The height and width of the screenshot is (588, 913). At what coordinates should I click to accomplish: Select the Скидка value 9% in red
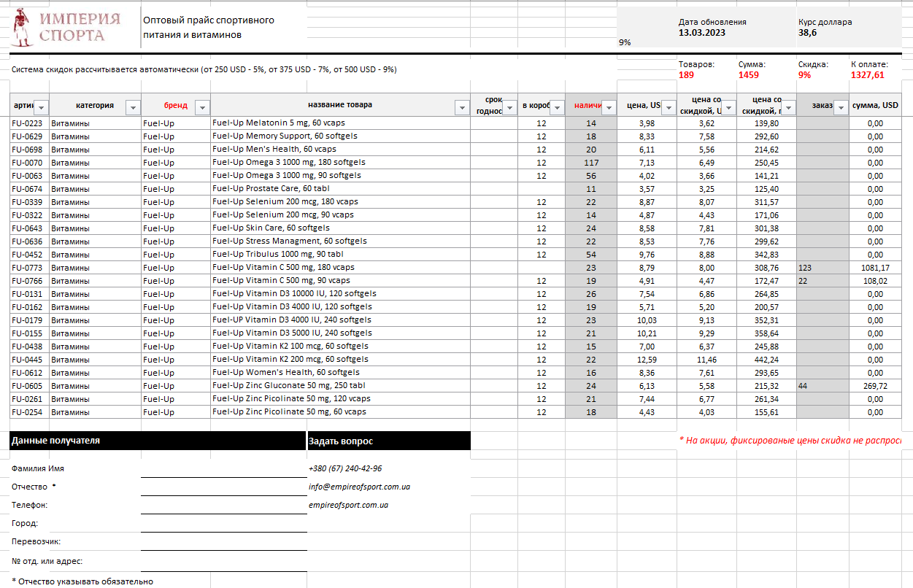(804, 75)
